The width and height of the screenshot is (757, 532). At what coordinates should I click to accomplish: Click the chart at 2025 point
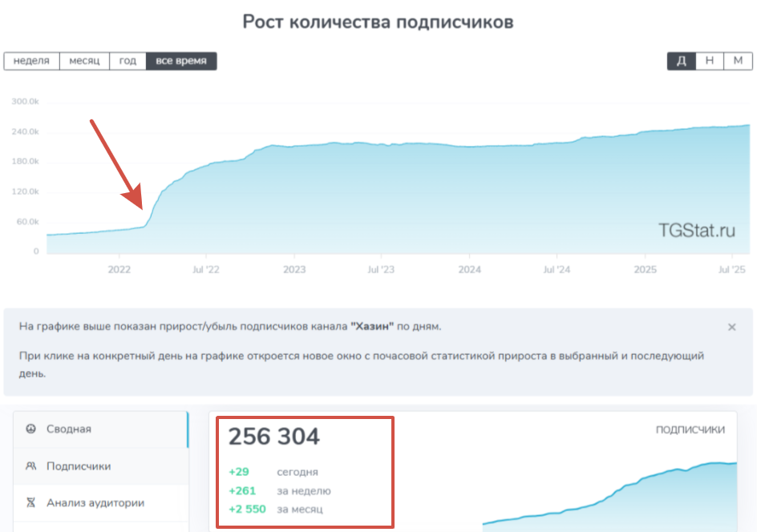click(645, 131)
